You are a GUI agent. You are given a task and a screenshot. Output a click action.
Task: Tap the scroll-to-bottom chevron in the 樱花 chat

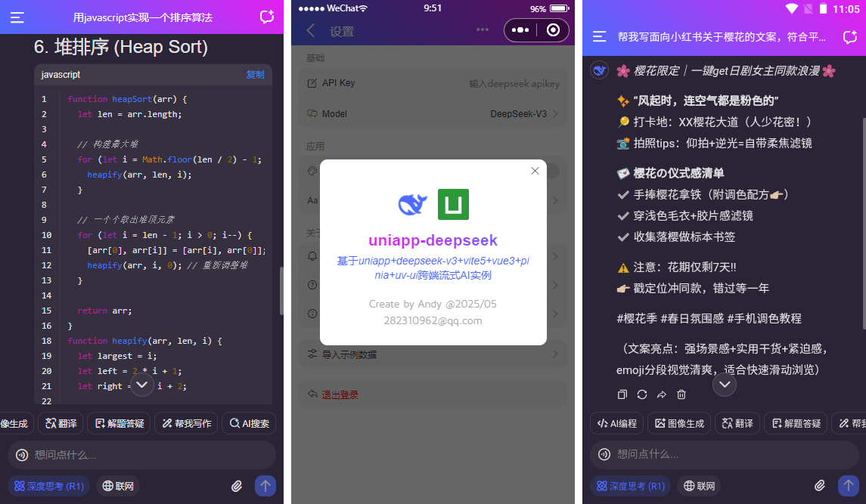(x=725, y=384)
